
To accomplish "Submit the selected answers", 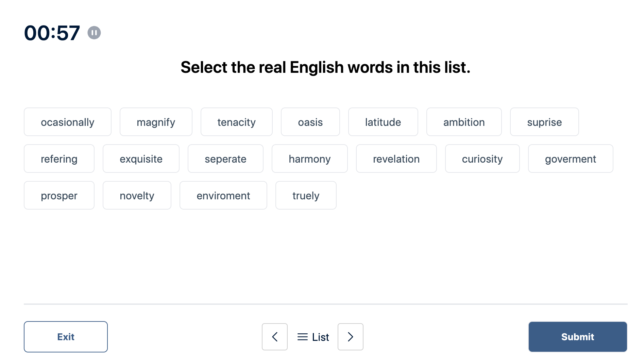I will click(x=578, y=337).
